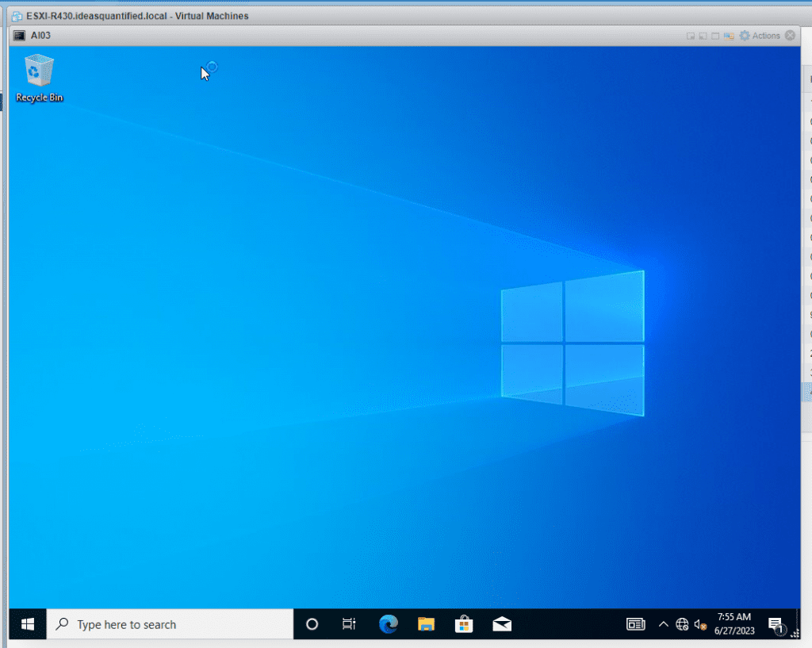Select the second console size icon
This screenshot has height=648, width=812.
coord(703,36)
